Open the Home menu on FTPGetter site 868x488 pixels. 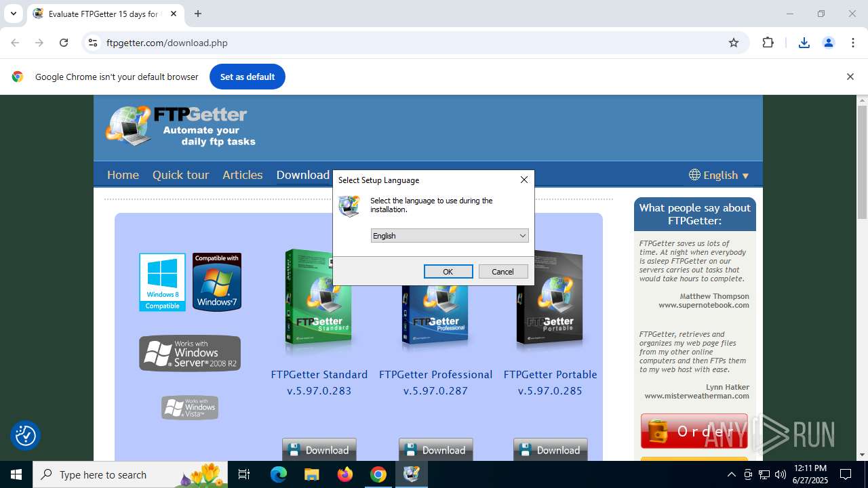point(123,175)
